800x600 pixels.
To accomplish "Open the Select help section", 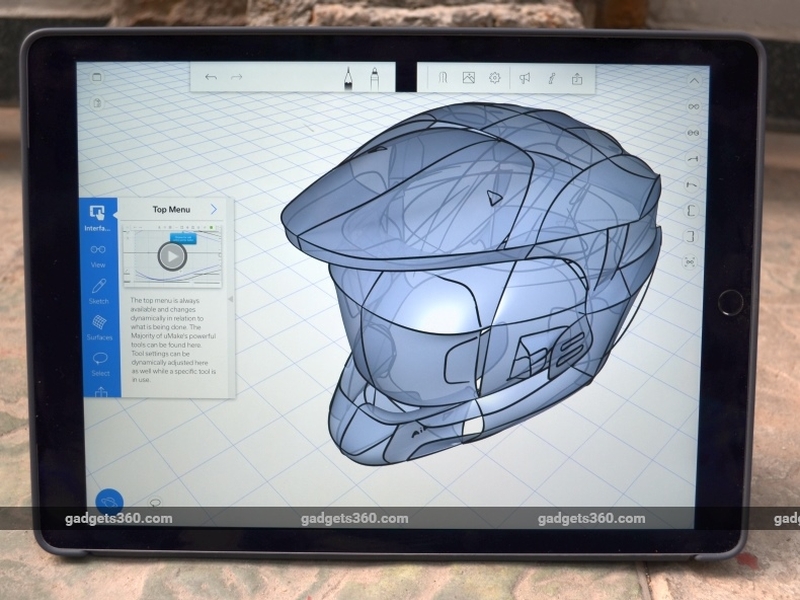I will (99, 363).
